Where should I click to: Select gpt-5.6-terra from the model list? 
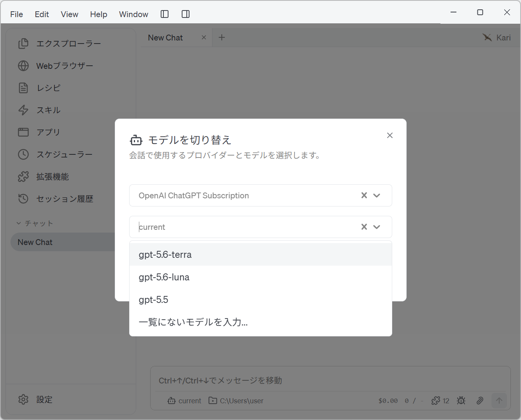click(x=261, y=254)
